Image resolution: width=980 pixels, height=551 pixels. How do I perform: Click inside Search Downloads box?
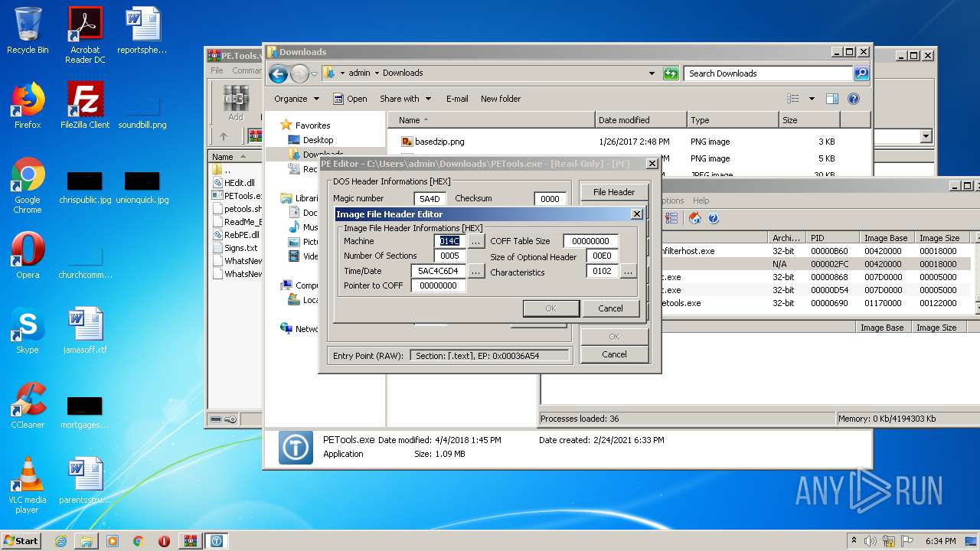768,73
